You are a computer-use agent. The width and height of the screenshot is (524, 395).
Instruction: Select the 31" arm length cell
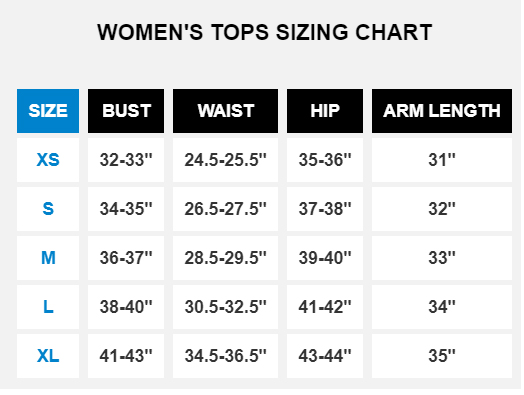pos(442,160)
